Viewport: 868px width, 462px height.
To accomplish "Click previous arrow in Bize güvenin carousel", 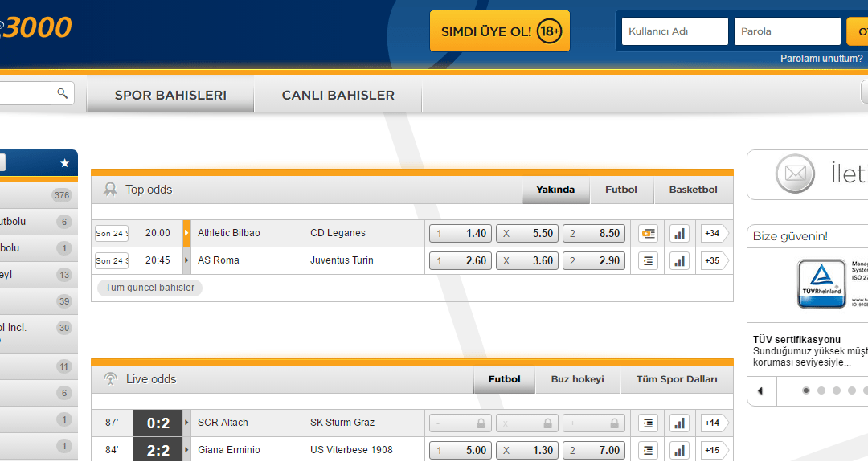I will 760,390.
